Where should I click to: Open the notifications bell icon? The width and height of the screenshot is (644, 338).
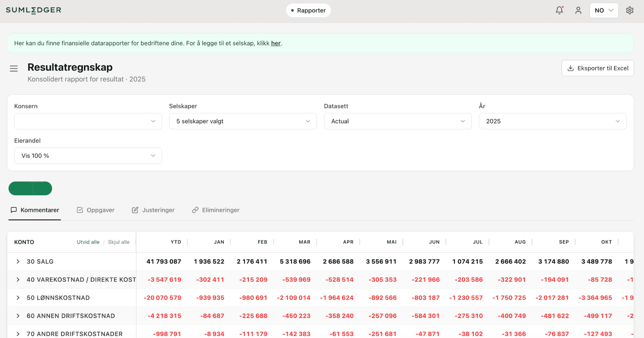pos(559,10)
